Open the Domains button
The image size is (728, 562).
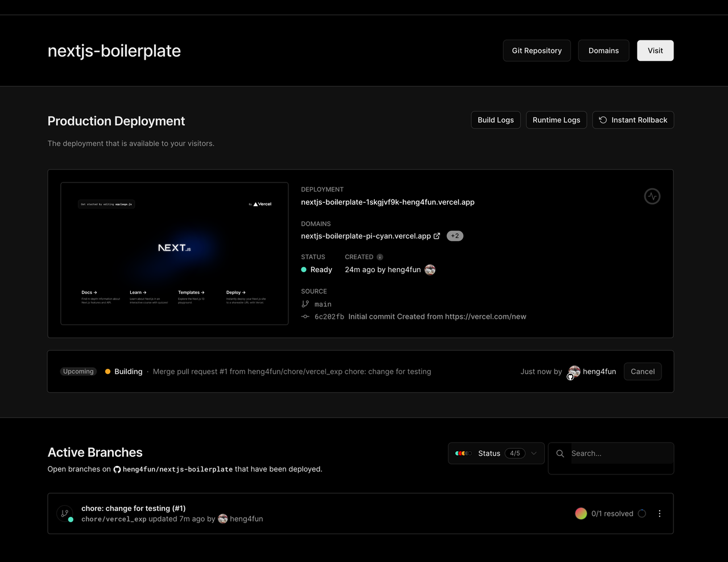click(x=603, y=51)
